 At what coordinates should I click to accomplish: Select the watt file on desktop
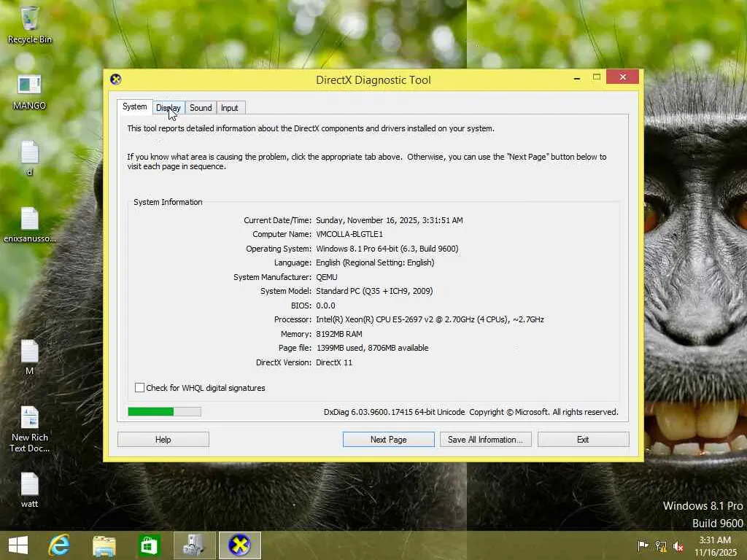pyautogui.click(x=29, y=490)
